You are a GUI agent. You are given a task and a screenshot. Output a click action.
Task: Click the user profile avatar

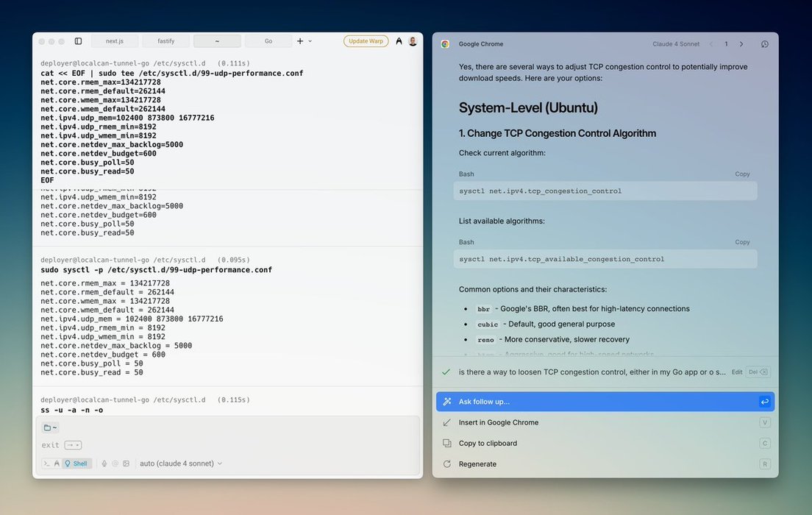[413, 41]
